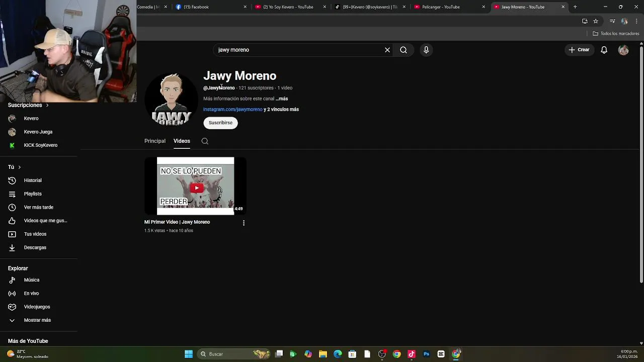This screenshot has width=644, height=362.
Task: Open Windows Start menu
Action: click(189, 354)
